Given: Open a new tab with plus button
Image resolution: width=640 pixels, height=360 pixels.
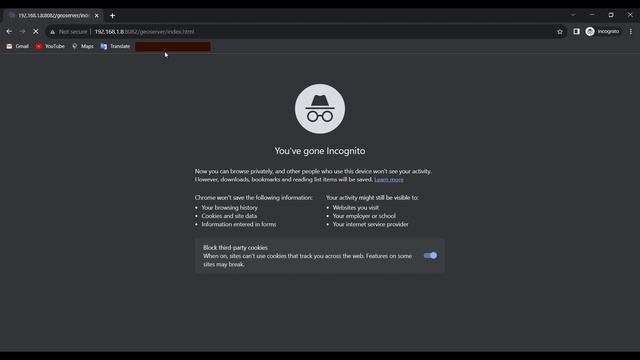Looking at the screenshot, I should (112, 16).
